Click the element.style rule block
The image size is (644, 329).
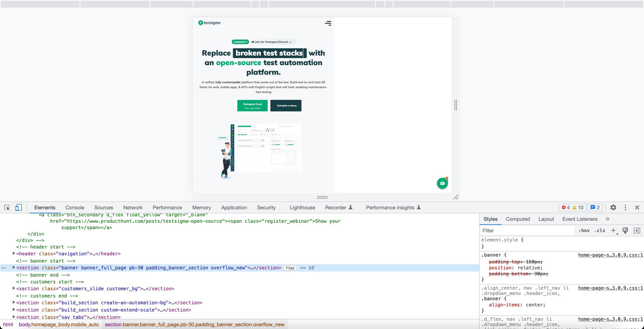click(562, 243)
